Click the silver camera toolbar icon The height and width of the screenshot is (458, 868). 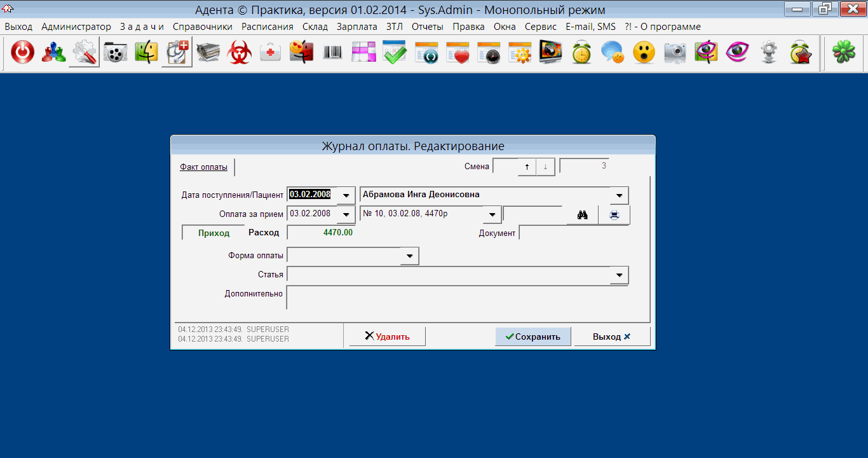[675, 53]
